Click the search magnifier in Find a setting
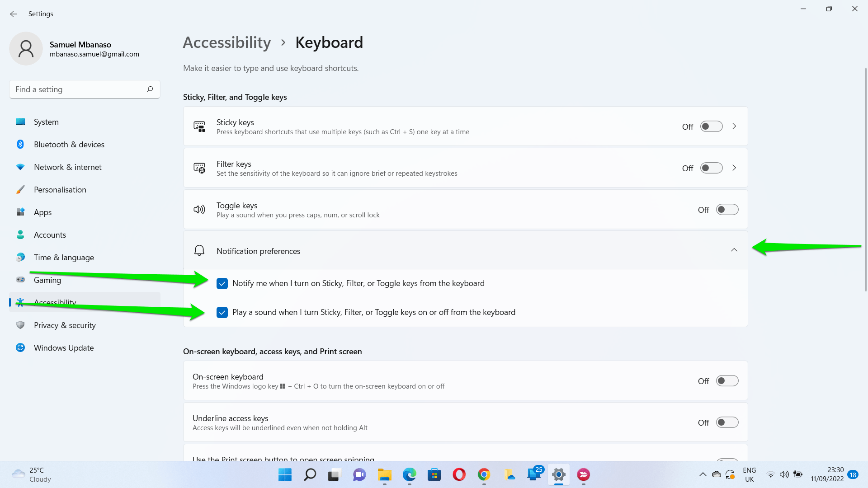The height and width of the screenshot is (488, 868). 150,89
